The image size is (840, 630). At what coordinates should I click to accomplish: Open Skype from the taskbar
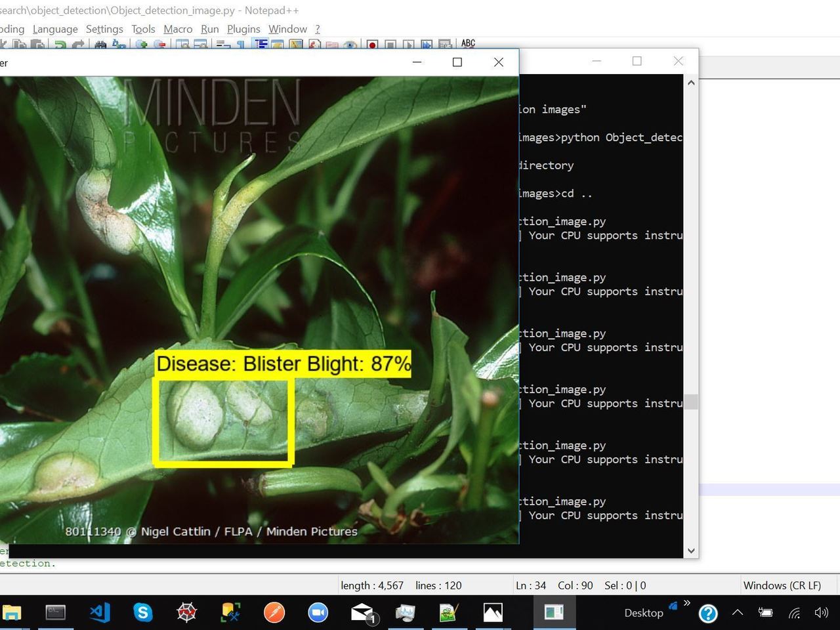[x=142, y=613]
